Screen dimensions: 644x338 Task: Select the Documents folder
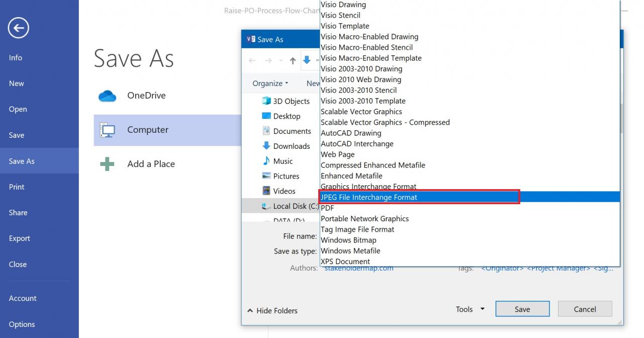(293, 131)
